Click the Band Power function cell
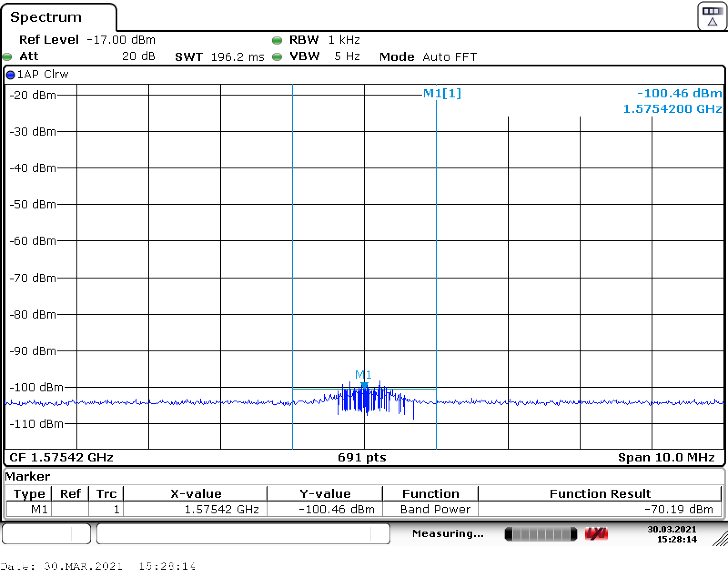Image resolution: width=728 pixels, height=588 pixels. [x=435, y=509]
